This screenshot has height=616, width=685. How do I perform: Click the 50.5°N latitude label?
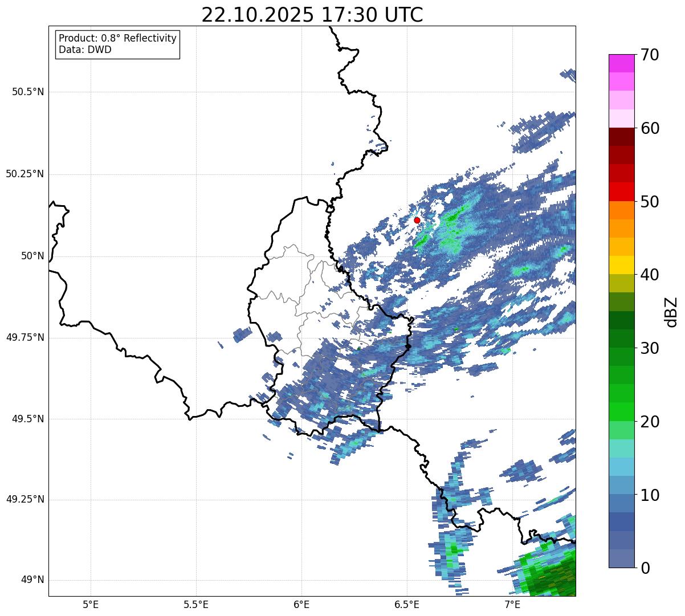[28, 92]
